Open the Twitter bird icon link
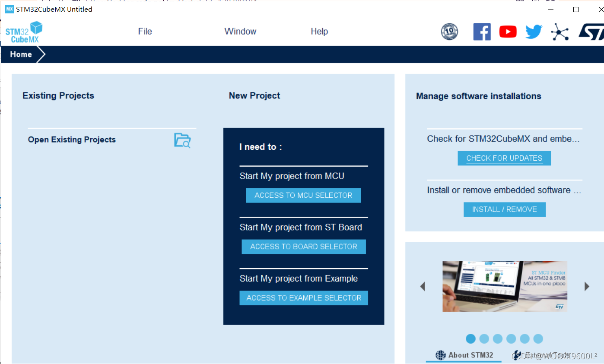The height and width of the screenshot is (364, 604). pos(534,32)
